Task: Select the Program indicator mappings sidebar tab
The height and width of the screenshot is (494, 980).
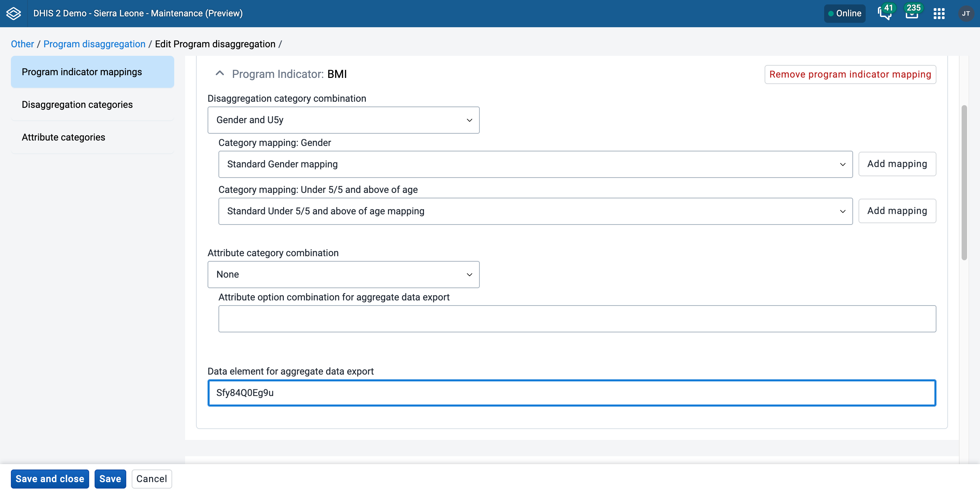Action: [x=93, y=72]
